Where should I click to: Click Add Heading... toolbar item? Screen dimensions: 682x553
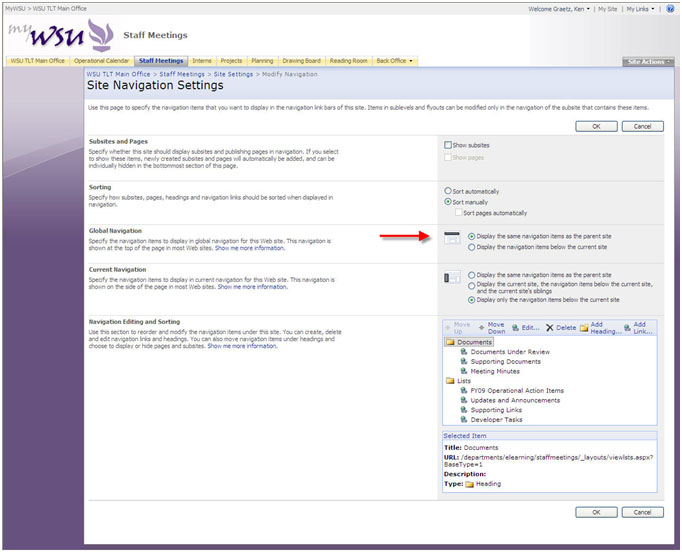601,328
